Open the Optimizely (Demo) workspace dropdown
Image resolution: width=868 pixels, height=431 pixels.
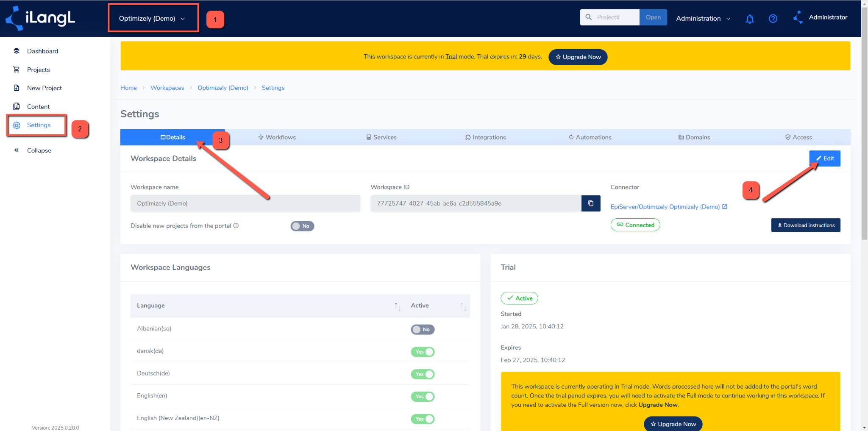coord(152,19)
